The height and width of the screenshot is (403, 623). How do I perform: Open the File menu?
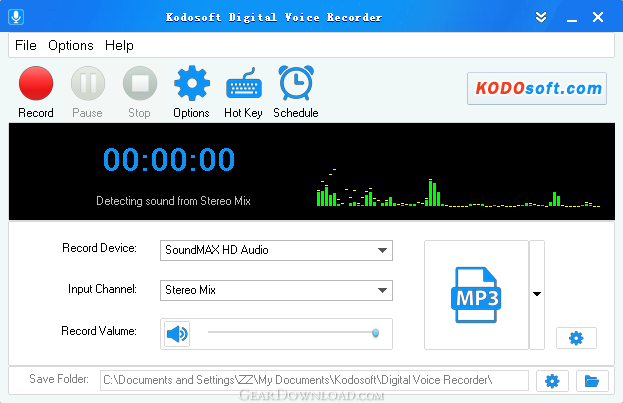[x=26, y=45]
